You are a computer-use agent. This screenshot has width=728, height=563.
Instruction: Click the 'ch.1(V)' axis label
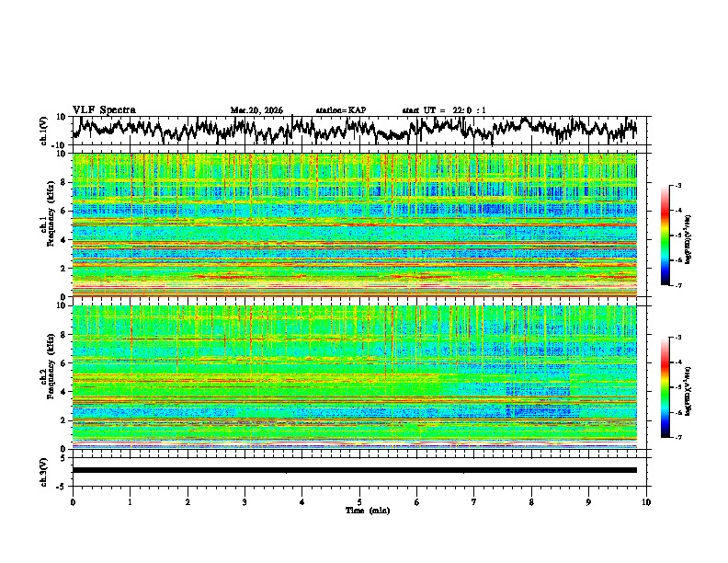click(45, 131)
